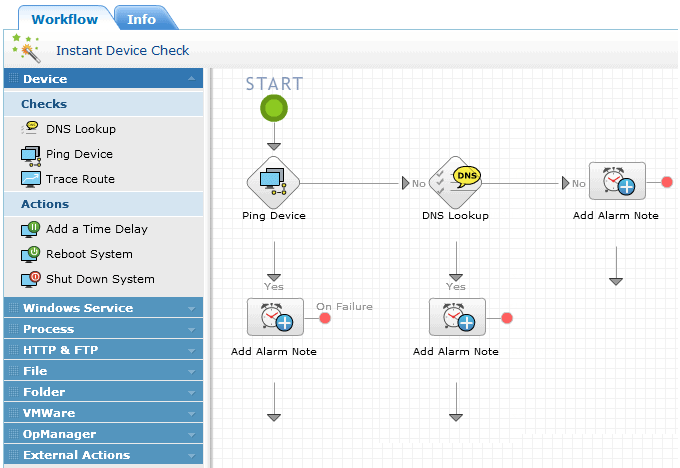680x468 pixels.
Task: Click the Checks subsection heading
Action: [x=44, y=104]
